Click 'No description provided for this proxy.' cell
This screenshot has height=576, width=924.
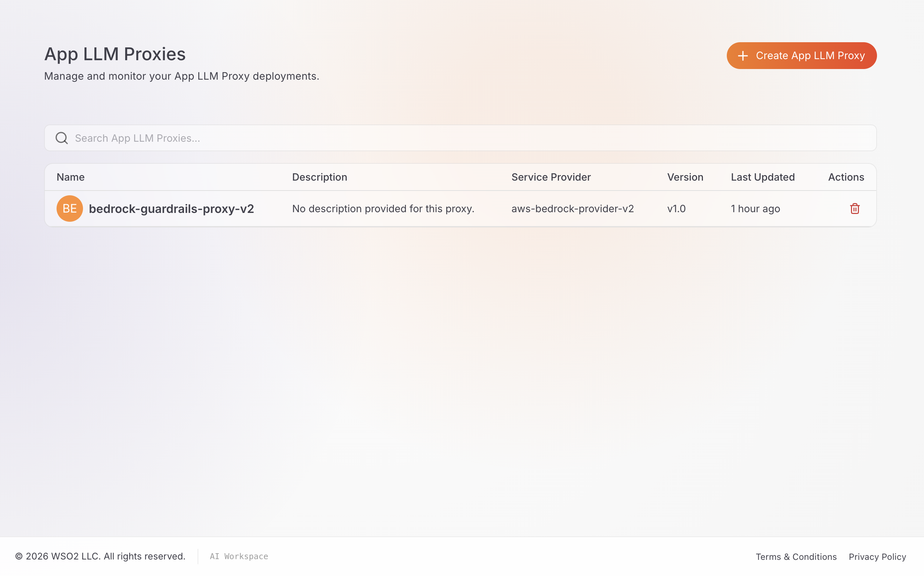383,209
